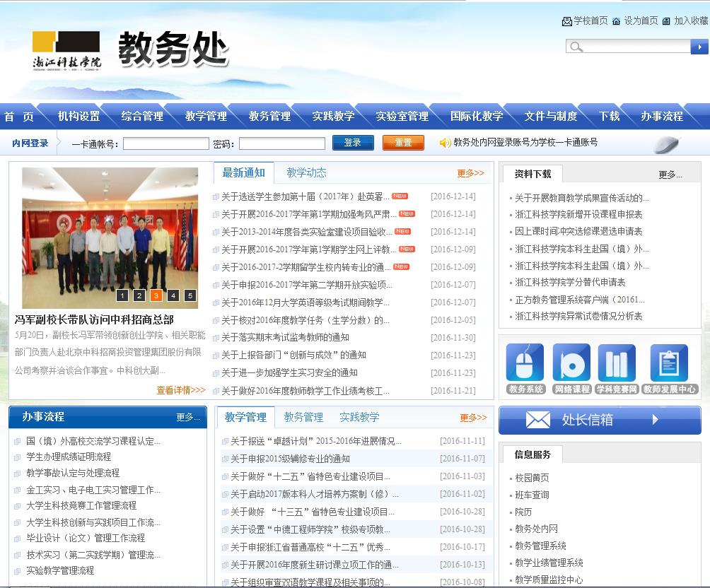Open 大学生科技竞赛工作管理流程
The width and height of the screenshot is (710, 588).
[81, 505]
